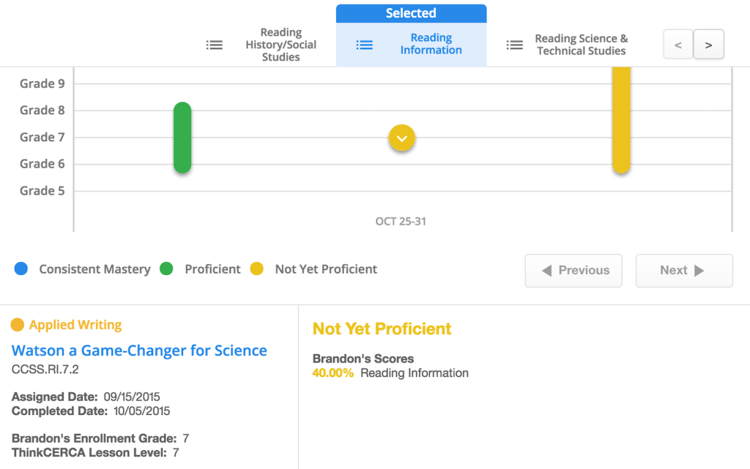Click the green Proficient legend dot

(166, 269)
